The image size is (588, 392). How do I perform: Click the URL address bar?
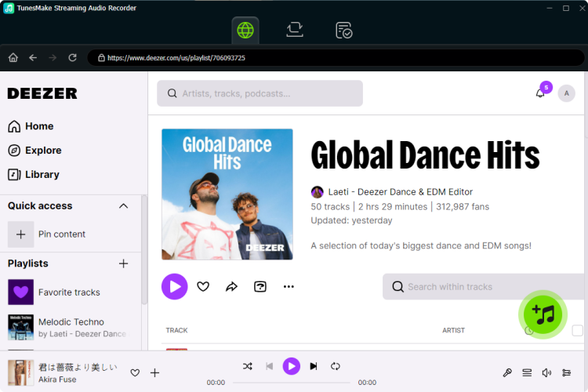click(x=336, y=58)
